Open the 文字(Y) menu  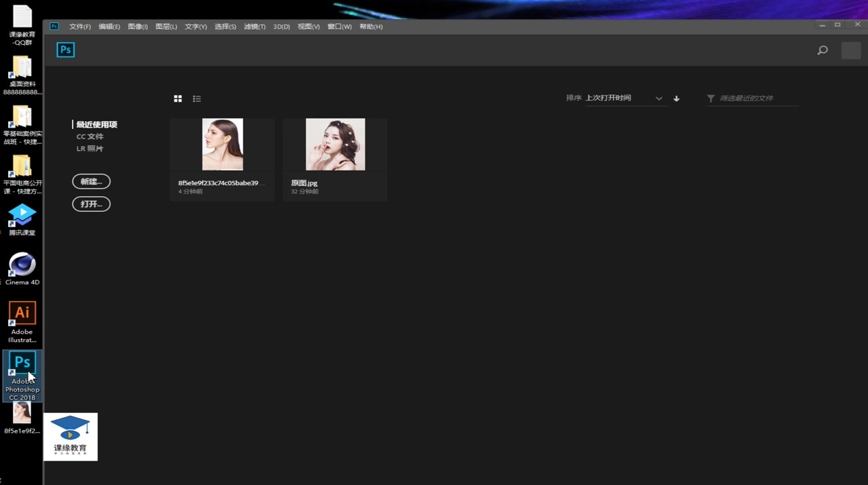(x=196, y=26)
